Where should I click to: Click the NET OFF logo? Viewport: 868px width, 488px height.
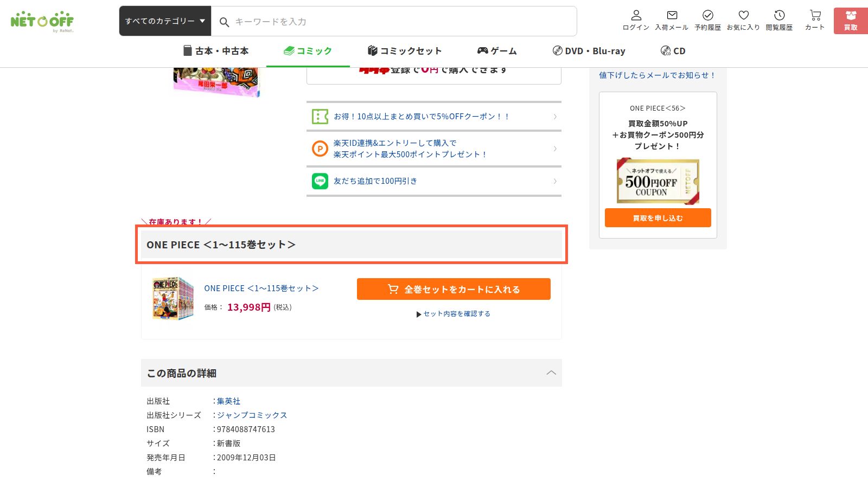[x=42, y=21]
